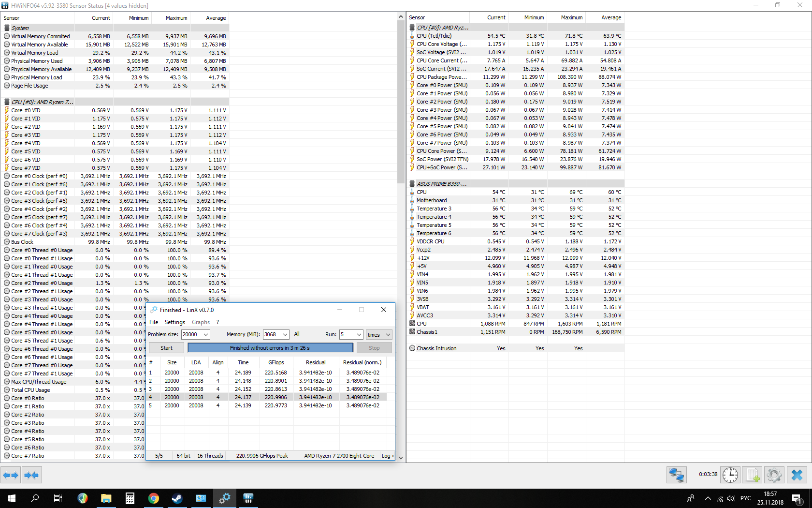The image size is (812, 508).
Task: Click '220.9906 GFlops Peak' in LinX status bar
Action: tap(262, 456)
